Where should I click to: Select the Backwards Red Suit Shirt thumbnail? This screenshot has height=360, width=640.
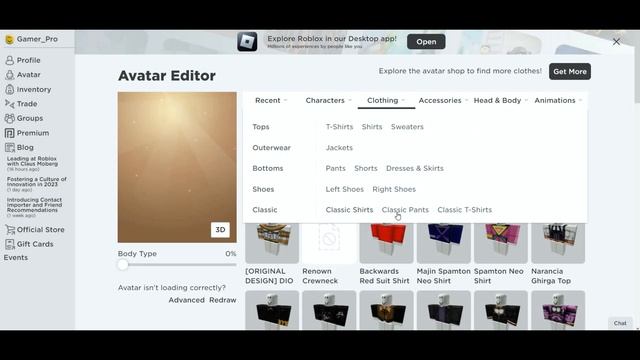coord(387,243)
